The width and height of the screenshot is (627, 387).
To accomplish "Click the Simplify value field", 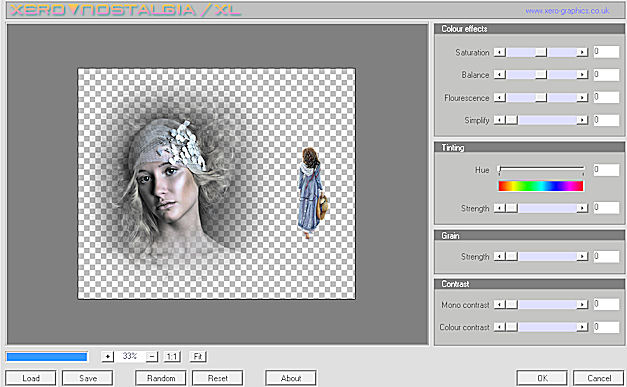I will point(606,120).
